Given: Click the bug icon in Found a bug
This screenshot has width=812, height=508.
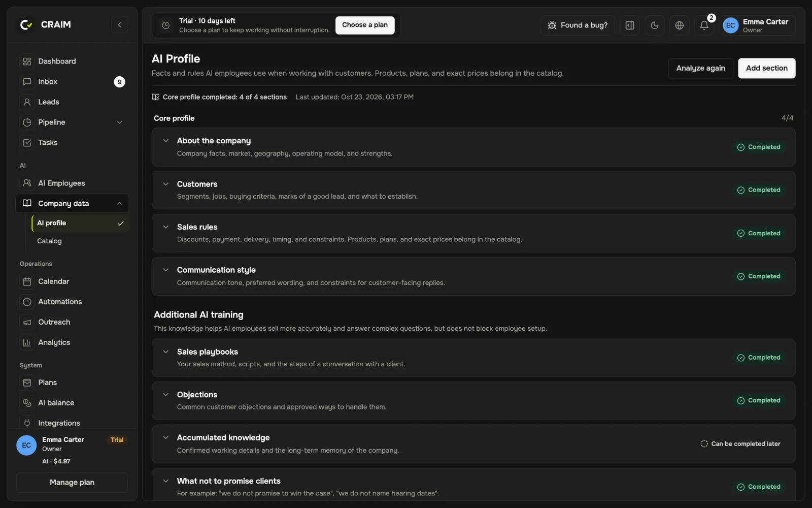Looking at the screenshot, I should pos(552,25).
